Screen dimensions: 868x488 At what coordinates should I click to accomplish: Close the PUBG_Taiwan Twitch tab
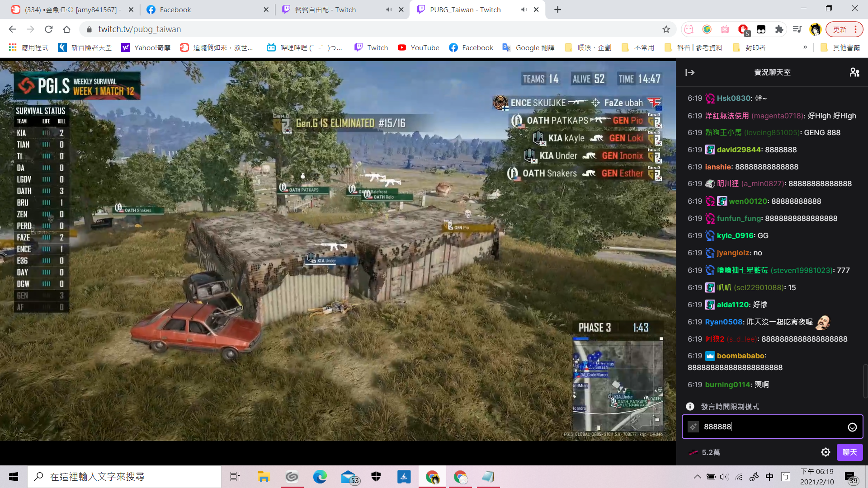point(536,9)
